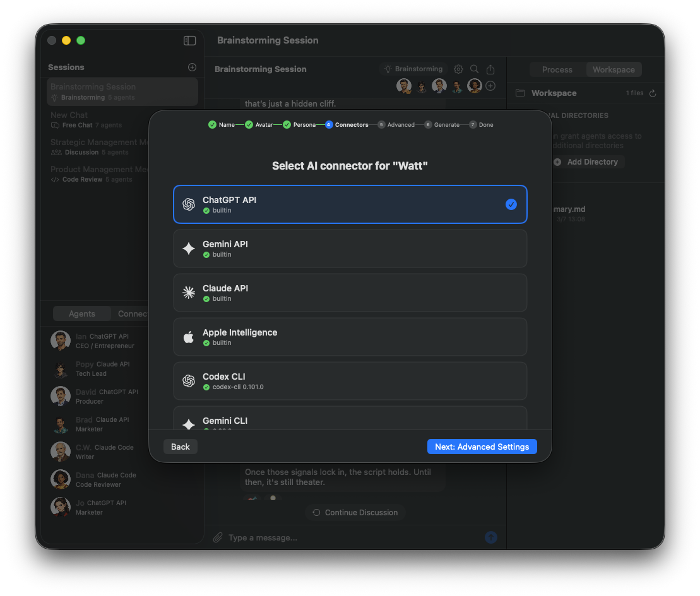The width and height of the screenshot is (700, 596).
Task: Click the paperclip attachment icon
Action: click(218, 537)
